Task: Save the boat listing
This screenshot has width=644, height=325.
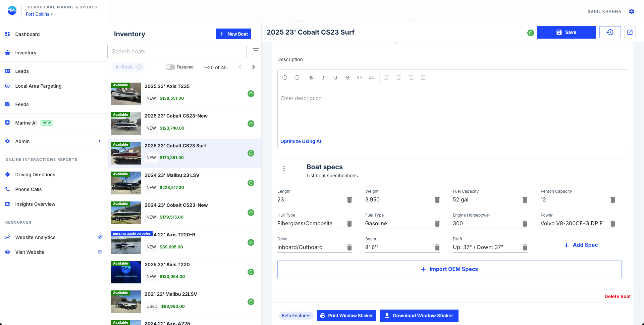Action: [x=567, y=32]
